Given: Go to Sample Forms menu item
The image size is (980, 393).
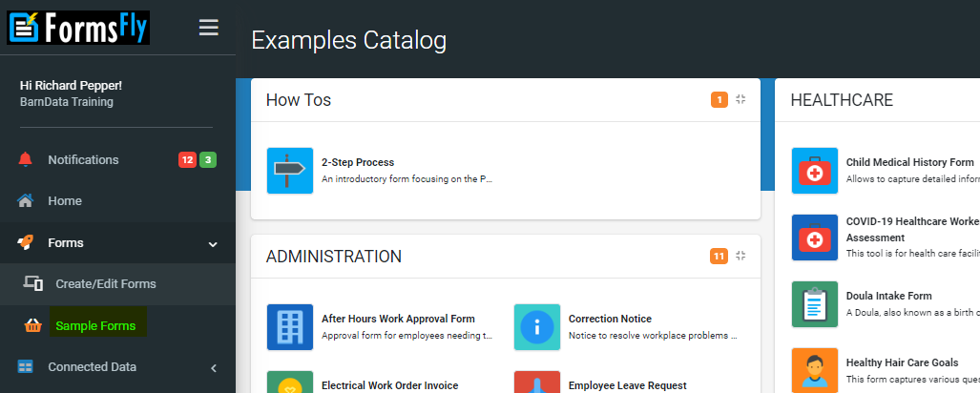Looking at the screenshot, I should click(x=95, y=325).
